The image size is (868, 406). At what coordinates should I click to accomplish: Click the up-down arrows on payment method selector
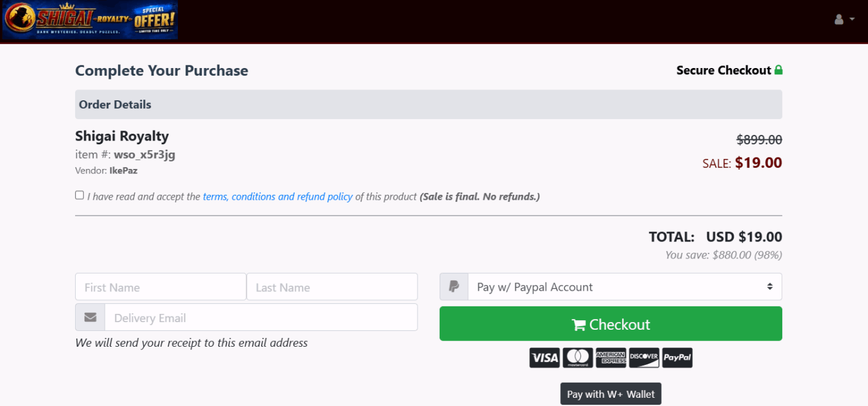point(770,287)
